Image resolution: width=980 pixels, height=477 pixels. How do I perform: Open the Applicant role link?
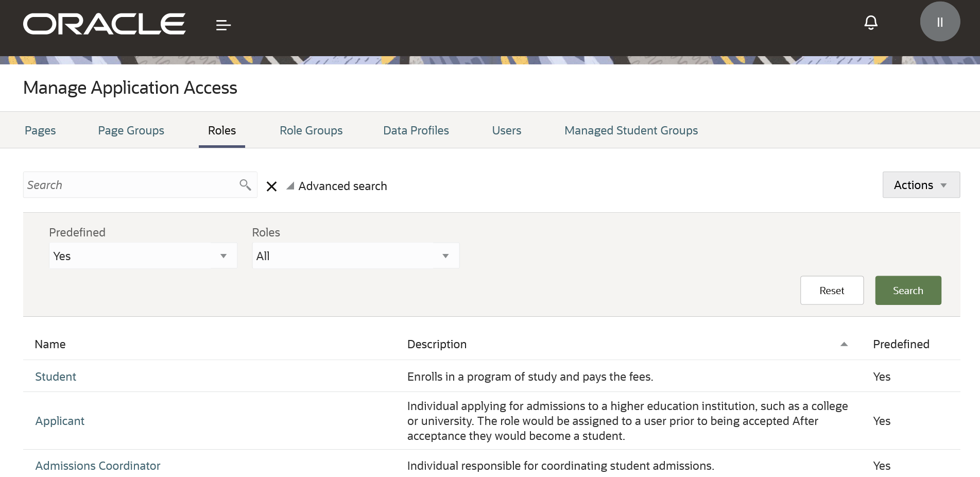(x=60, y=421)
